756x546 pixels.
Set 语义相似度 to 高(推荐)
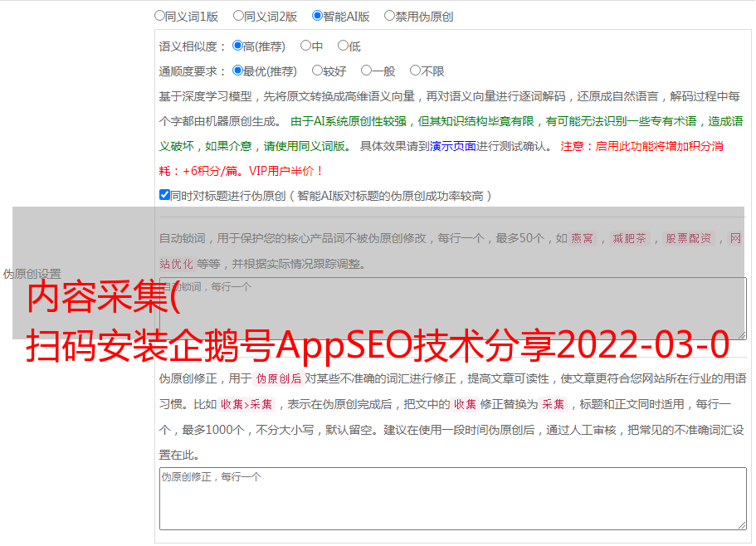click(237, 46)
